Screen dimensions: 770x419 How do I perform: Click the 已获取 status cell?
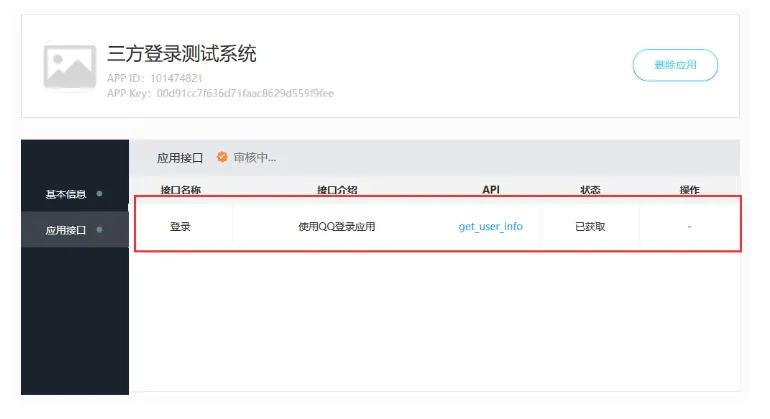(x=590, y=226)
